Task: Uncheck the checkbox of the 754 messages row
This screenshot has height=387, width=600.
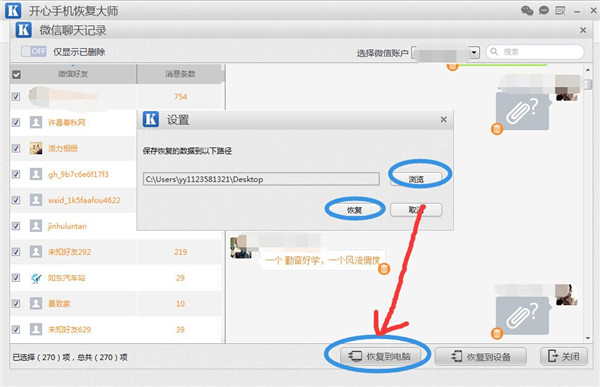Action: click(x=16, y=96)
